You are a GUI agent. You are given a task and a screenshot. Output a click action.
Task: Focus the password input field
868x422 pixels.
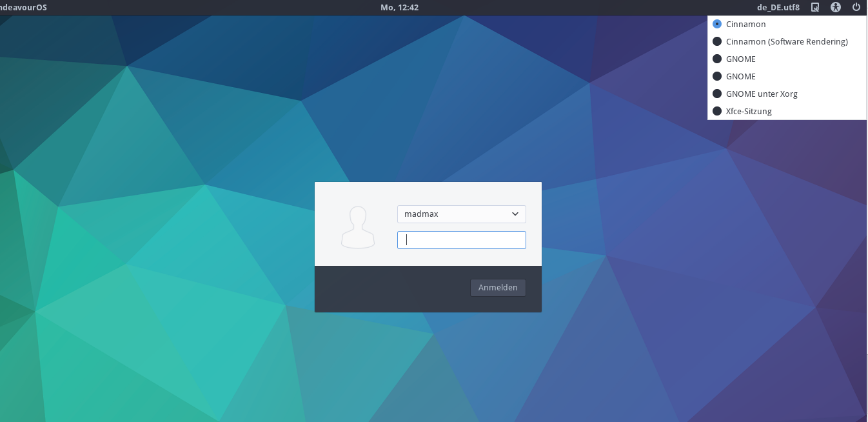(x=461, y=240)
